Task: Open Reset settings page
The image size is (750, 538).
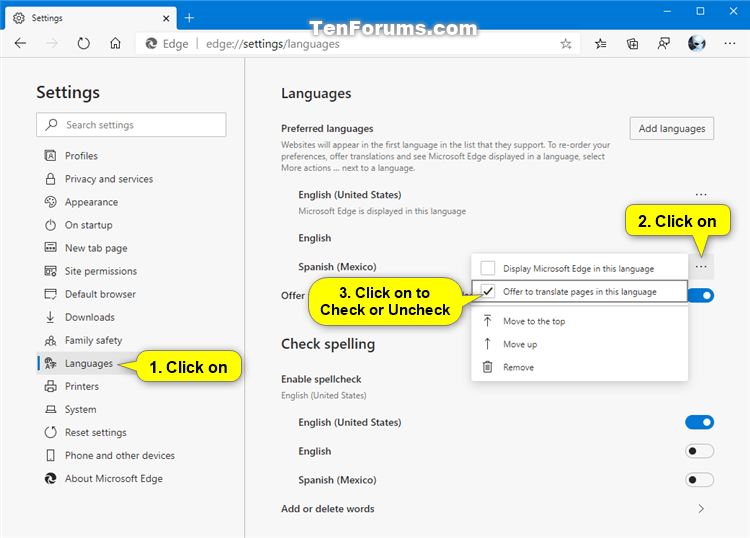Action: tap(96, 432)
